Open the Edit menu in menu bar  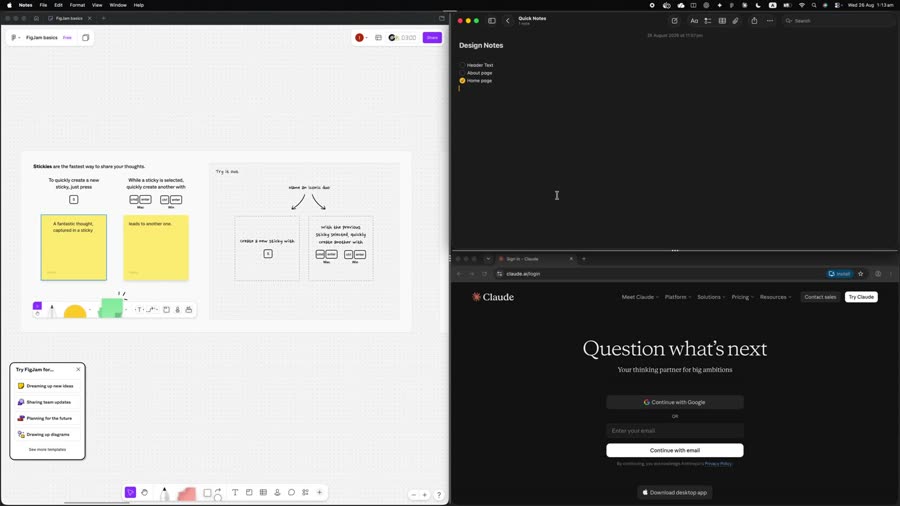(58, 5)
